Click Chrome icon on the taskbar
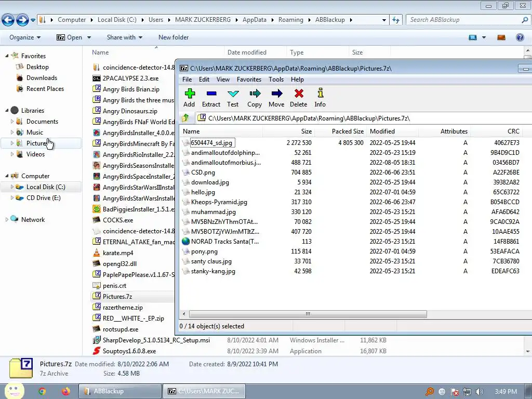The width and height of the screenshot is (532, 399). pyautogui.click(x=42, y=391)
